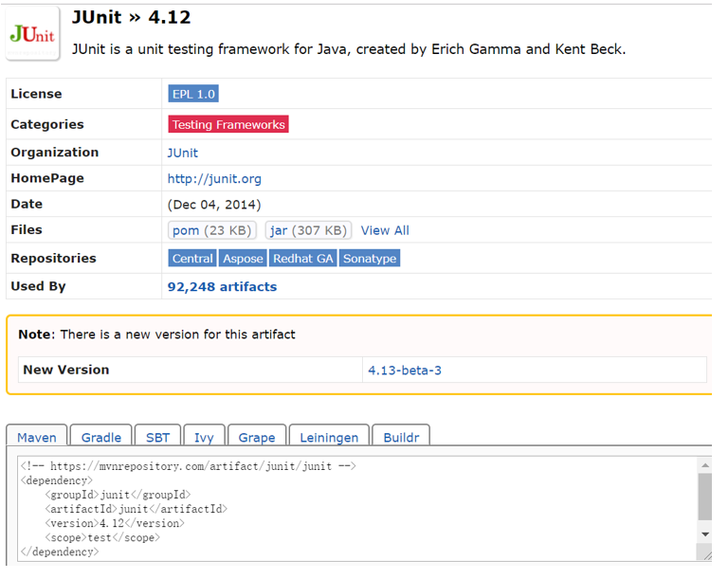The width and height of the screenshot is (728, 579).
Task: Open the Aspose repository badge
Action: [243, 258]
